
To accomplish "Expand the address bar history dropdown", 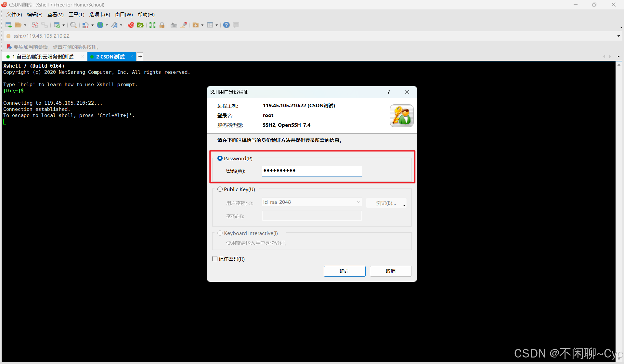I will point(619,36).
